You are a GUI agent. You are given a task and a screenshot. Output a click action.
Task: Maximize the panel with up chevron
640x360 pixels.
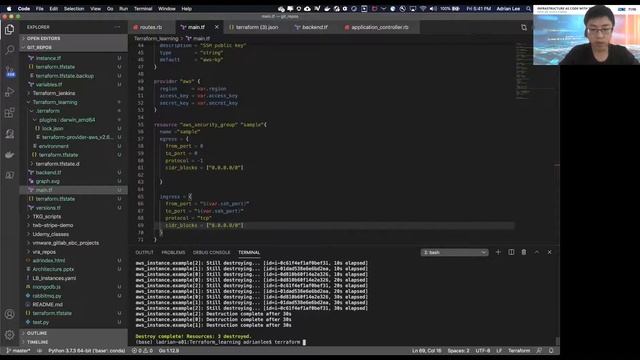[x=537, y=252]
